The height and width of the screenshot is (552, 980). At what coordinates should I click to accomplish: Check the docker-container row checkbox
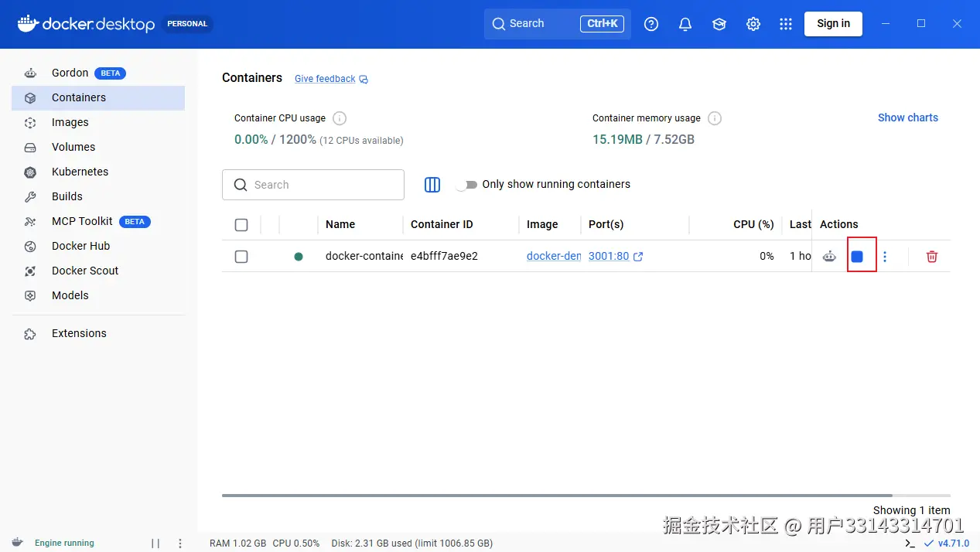(241, 257)
